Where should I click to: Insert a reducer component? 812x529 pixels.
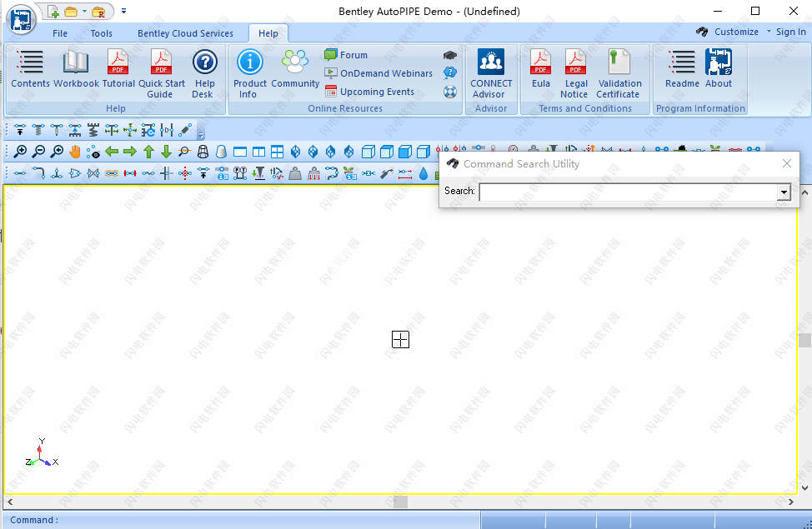[75, 173]
